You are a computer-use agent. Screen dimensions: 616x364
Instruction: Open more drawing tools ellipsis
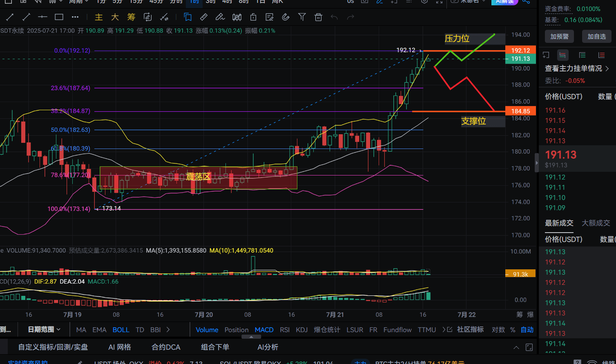pyautogui.click(x=75, y=17)
